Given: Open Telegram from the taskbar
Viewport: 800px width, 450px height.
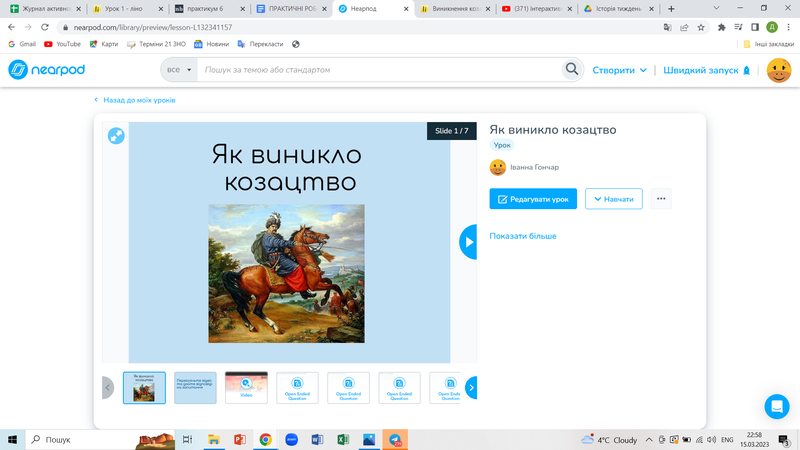Looking at the screenshot, I should 395,440.
